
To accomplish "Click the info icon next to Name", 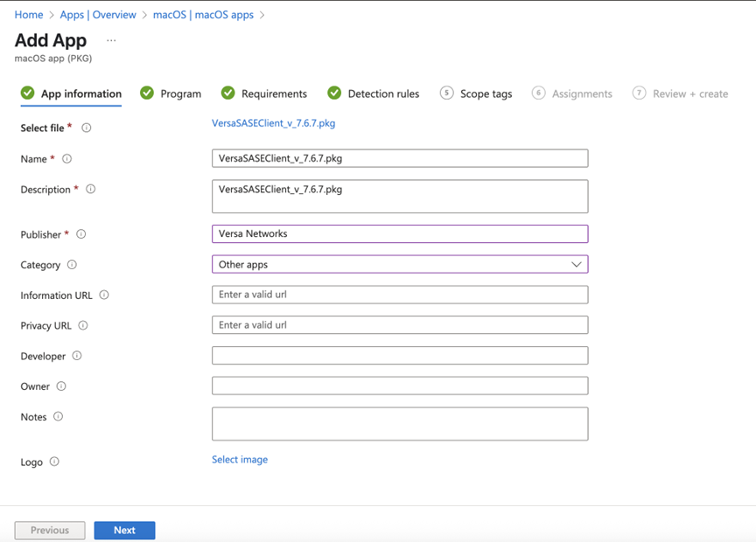I will click(67, 158).
